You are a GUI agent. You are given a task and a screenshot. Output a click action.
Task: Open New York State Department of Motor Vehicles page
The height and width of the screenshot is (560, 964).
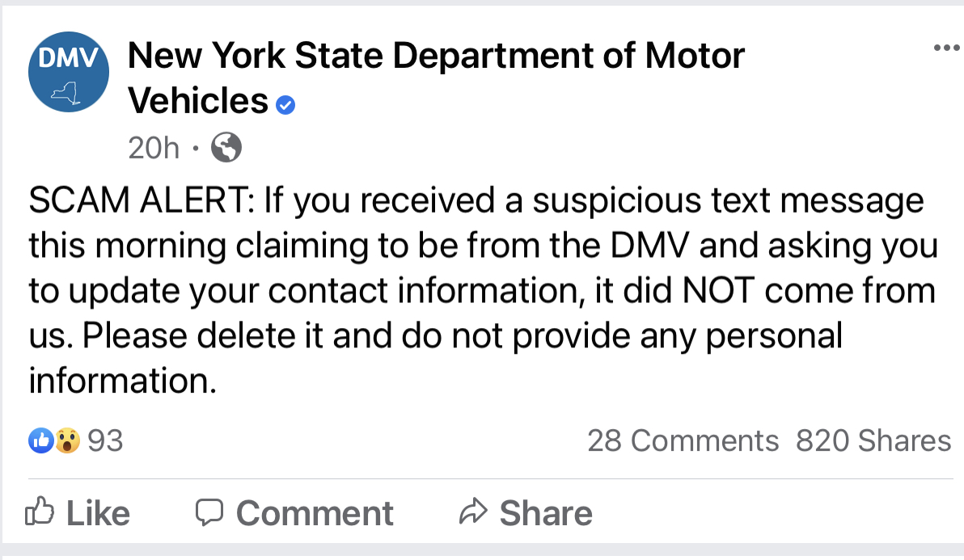pos(435,57)
